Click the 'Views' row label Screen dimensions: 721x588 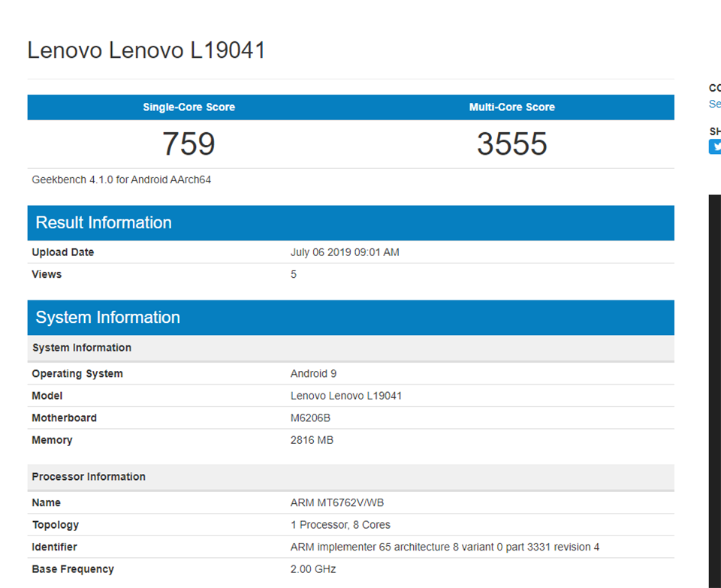coord(47,274)
